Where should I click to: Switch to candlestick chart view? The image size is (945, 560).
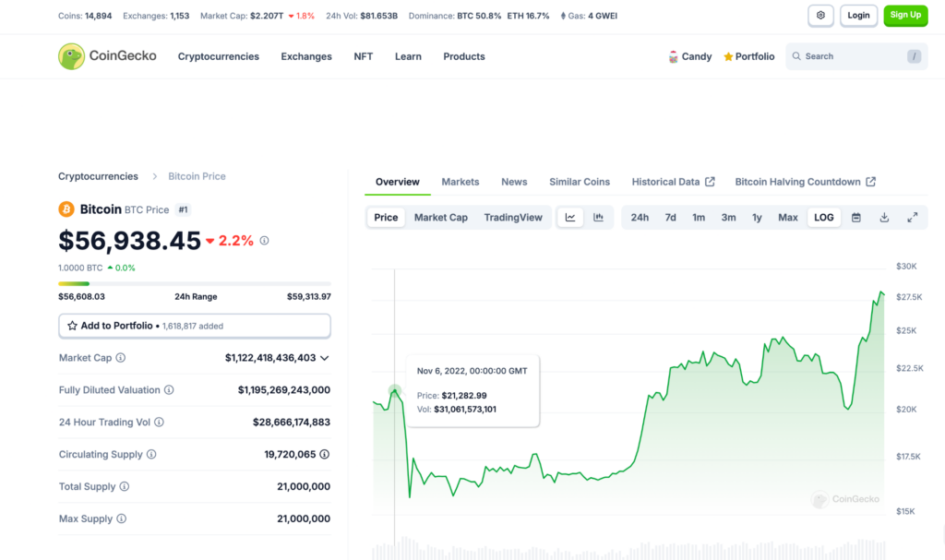[596, 217]
